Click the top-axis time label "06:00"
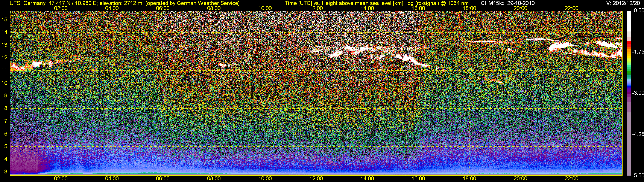Viewport: 644px width, 182px height. pos(163,8)
